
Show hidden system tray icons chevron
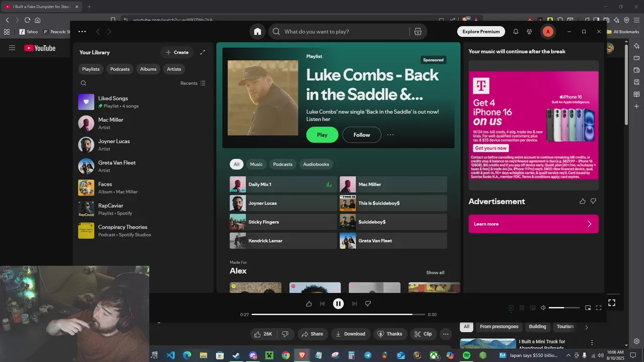point(569,355)
